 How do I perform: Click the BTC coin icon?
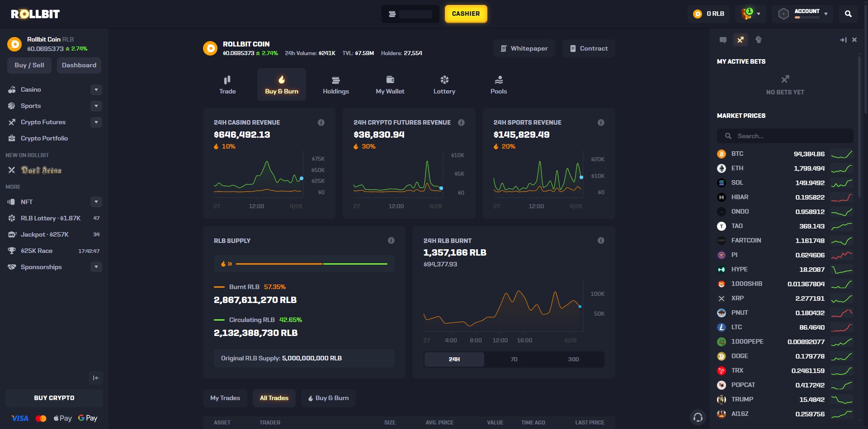(x=722, y=154)
